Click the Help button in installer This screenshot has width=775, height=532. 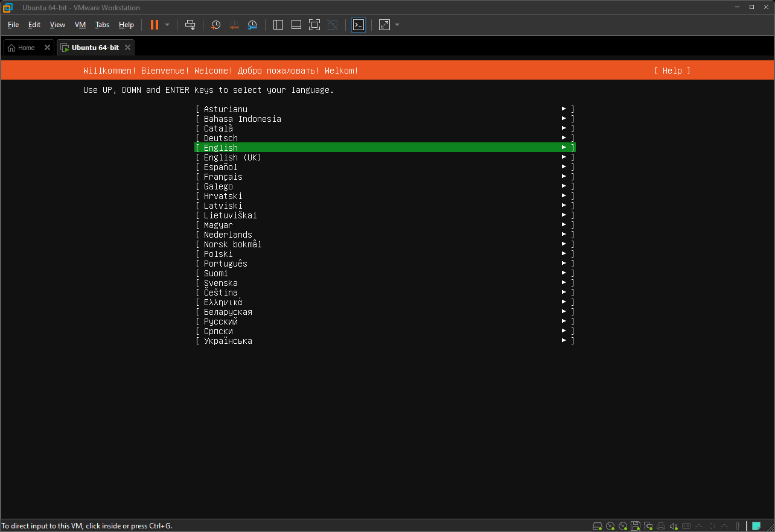672,71
